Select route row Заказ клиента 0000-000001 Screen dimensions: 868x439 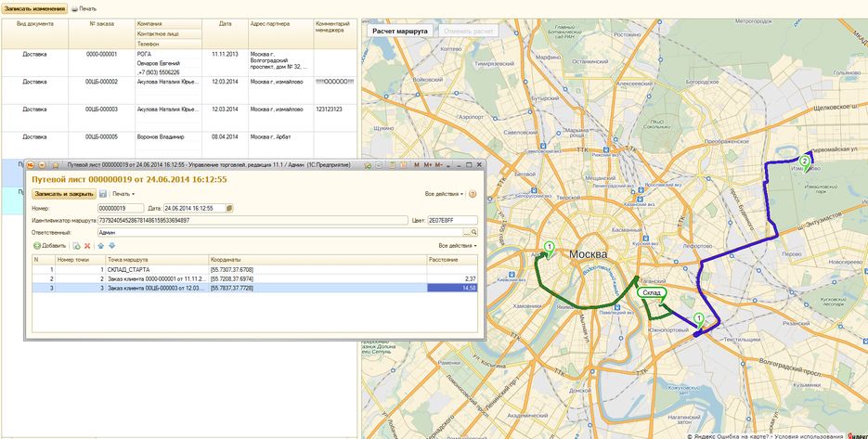[x=254, y=278]
